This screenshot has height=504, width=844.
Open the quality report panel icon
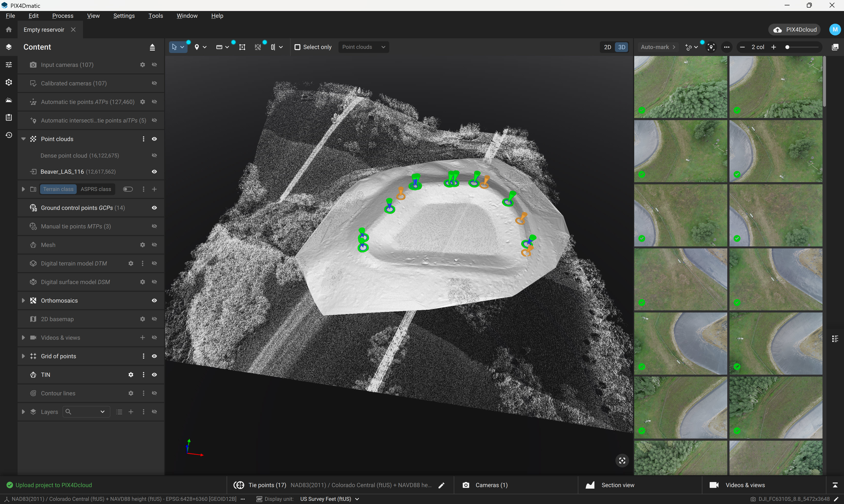(9, 117)
